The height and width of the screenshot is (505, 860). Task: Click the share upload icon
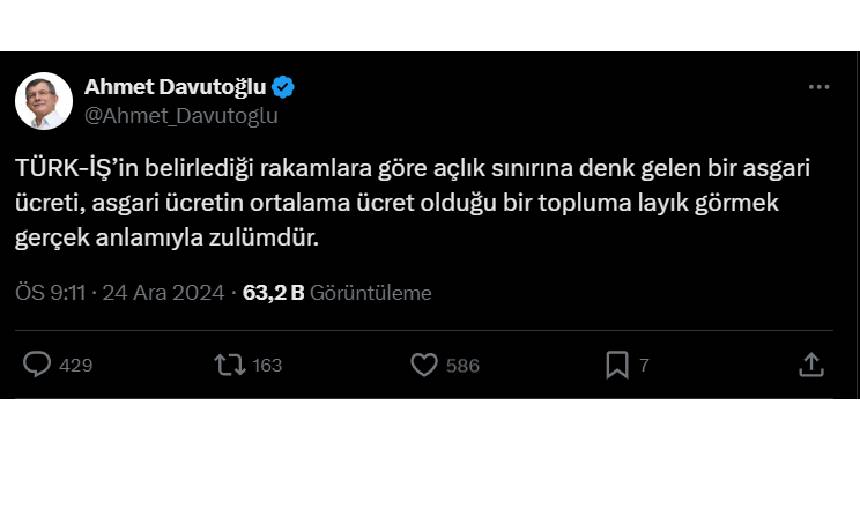click(x=811, y=365)
